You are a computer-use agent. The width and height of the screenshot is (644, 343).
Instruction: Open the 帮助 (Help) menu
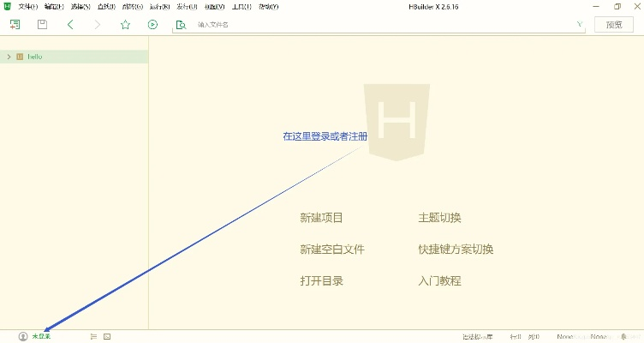point(268,6)
